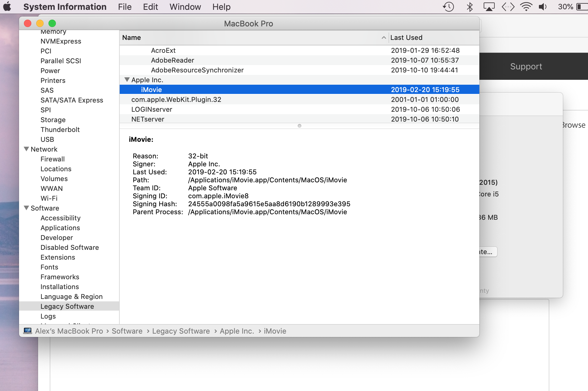Collapse the Network section in sidebar
The height and width of the screenshot is (391, 588).
[x=26, y=149]
